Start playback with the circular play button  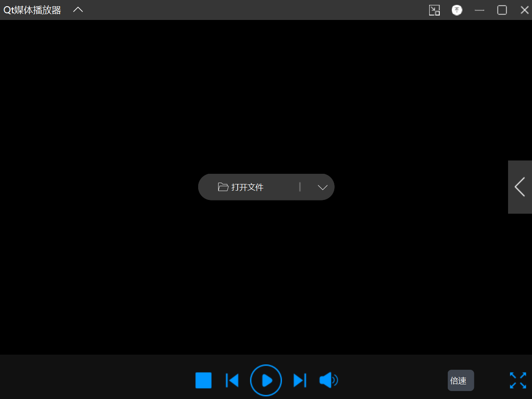point(266,380)
